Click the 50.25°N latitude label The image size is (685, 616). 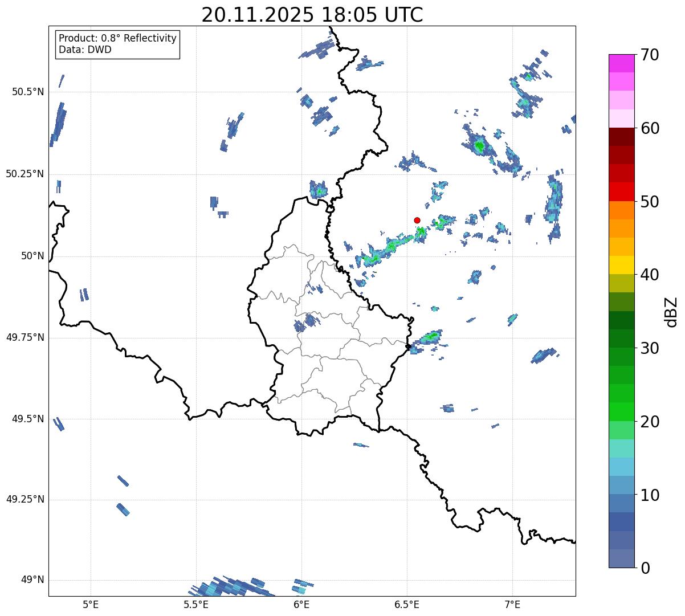tap(25, 174)
